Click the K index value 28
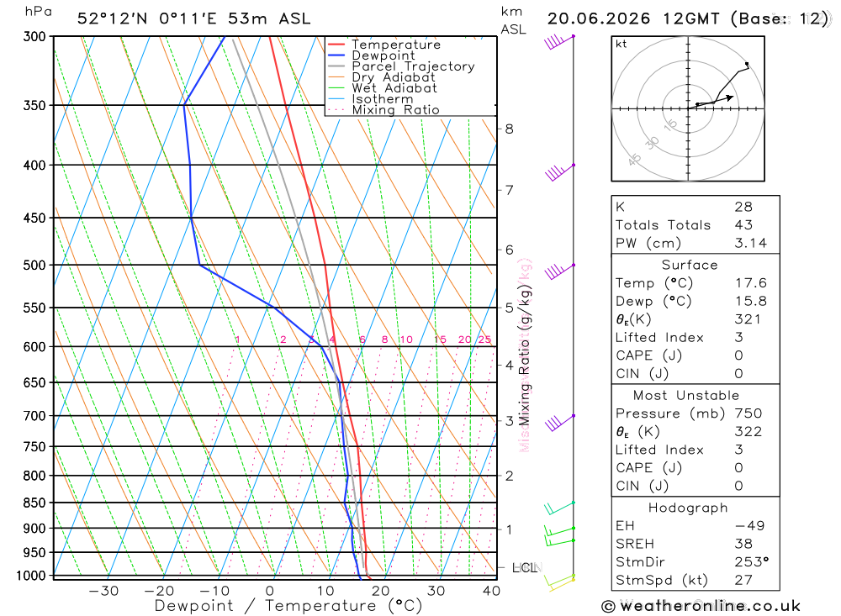The height and width of the screenshot is (616, 841). click(743, 207)
